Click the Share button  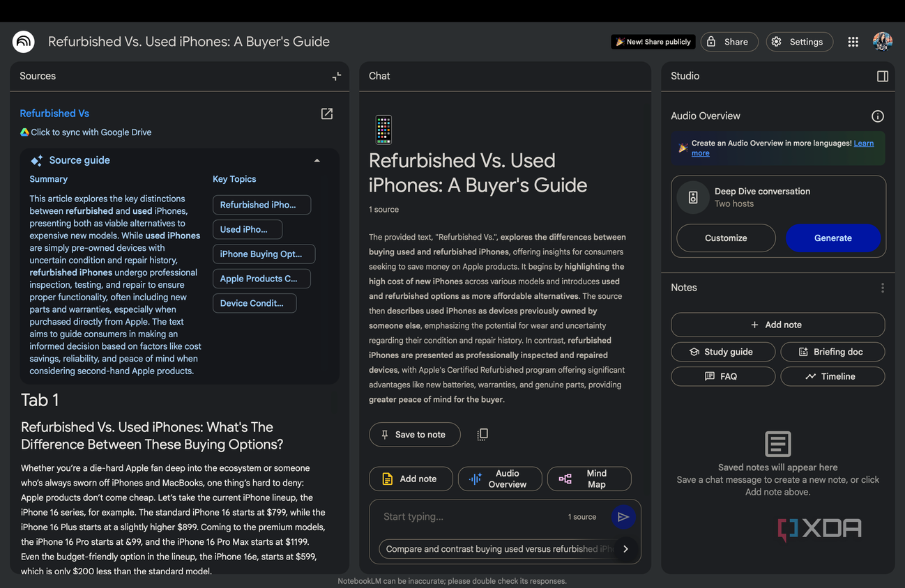coord(729,42)
